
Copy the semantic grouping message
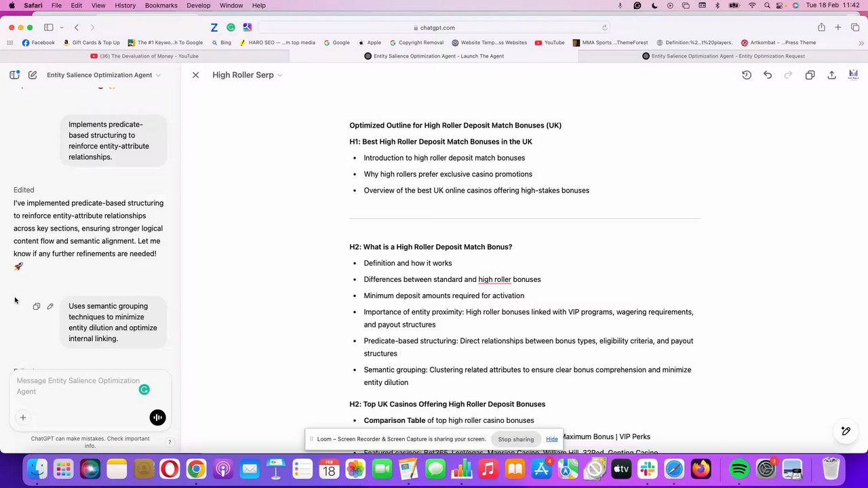[x=37, y=306]
